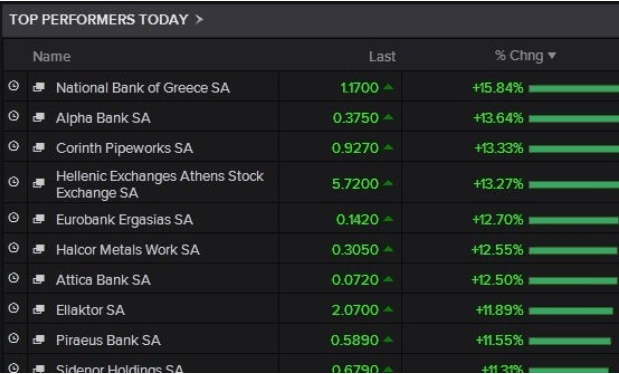The height and width of the screenshot is (374, 619).
Task: Open the Top Performers Today heading
Action: pos(99,19)
